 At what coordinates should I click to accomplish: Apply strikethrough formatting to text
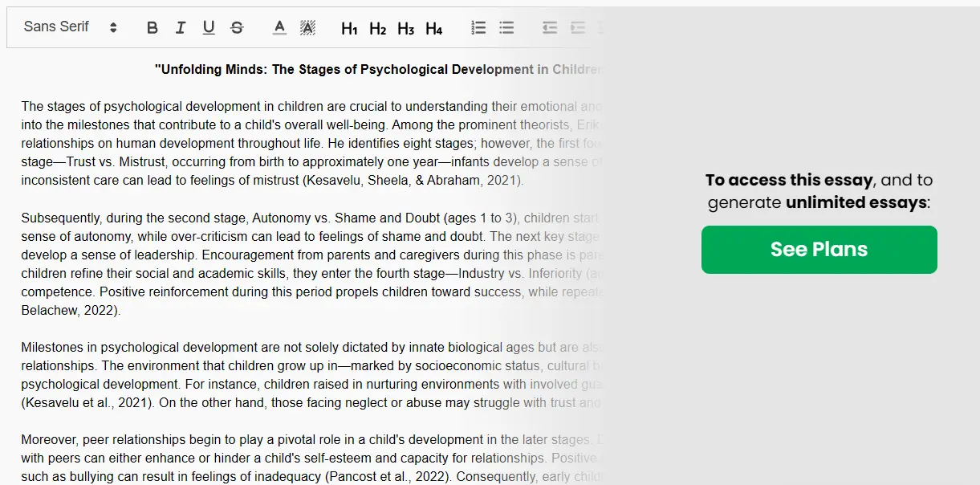[x=237, y=28]
